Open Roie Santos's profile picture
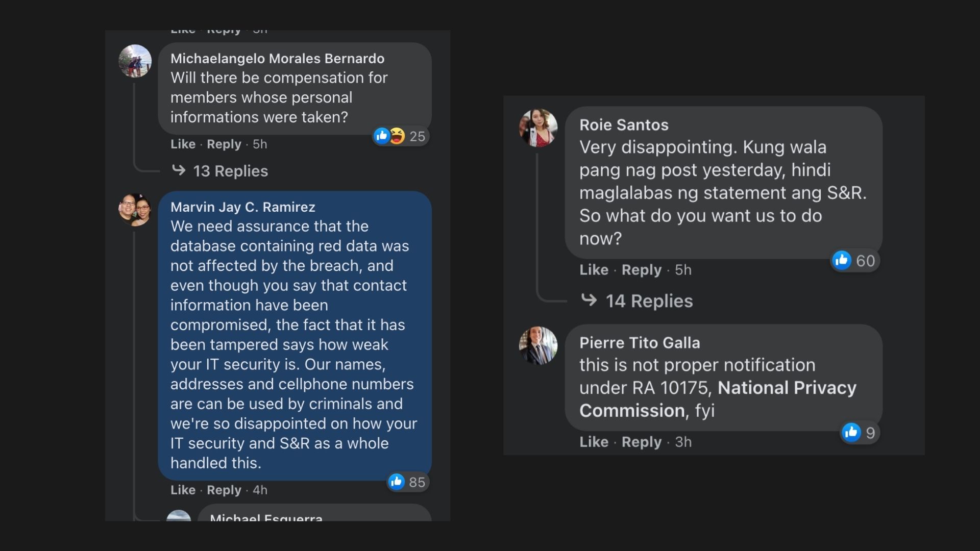The width and height of the screenshot is (980, 551). click(x=538, y=128)
